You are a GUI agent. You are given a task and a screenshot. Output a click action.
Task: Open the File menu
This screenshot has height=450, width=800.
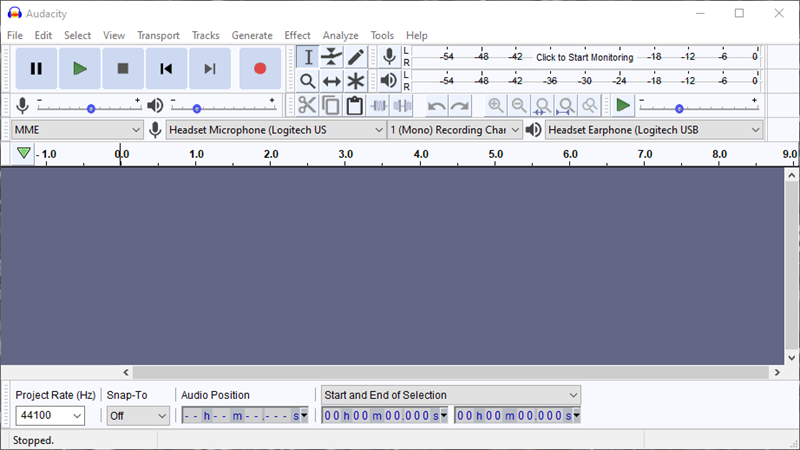(x=15, y=36)
